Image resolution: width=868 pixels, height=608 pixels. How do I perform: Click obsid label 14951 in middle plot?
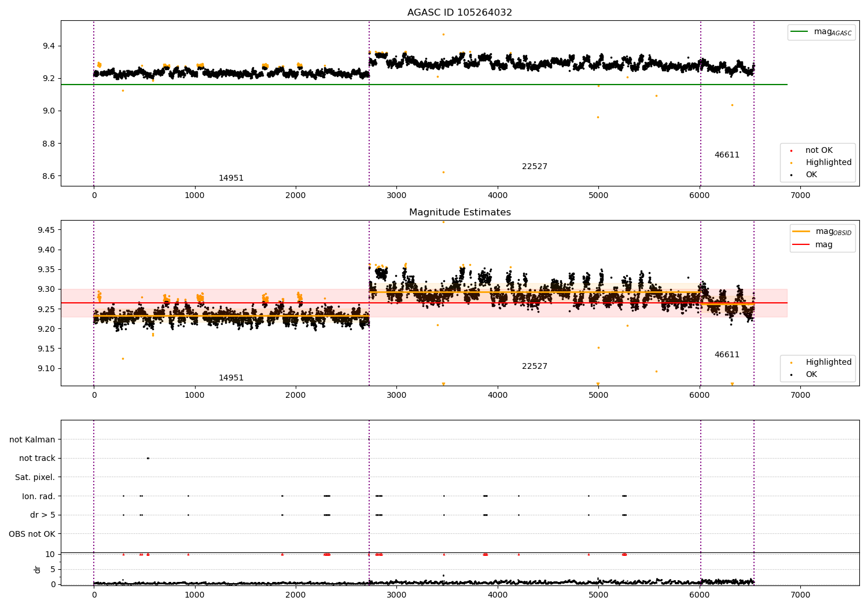[x=231, y=378]
